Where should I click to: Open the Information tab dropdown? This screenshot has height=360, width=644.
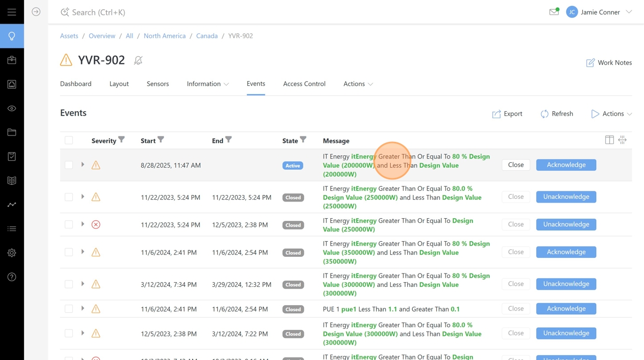click(x=208, y=84)
